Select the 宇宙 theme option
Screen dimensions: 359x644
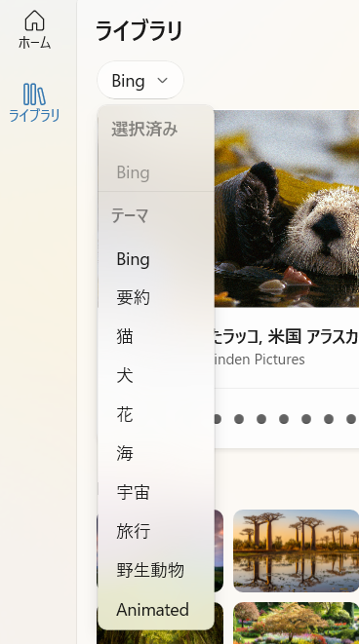tap(156, 492)
